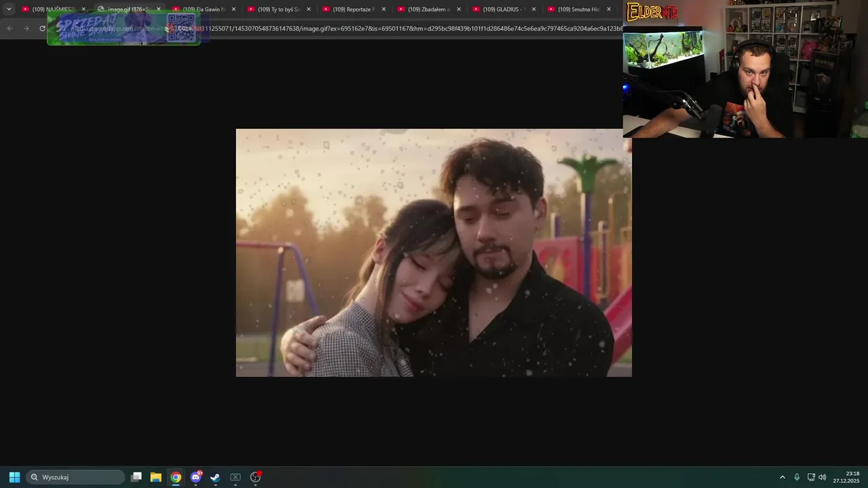The width and height of the screenshot is (868, 488).
Task: Close the Ela Gawin tab
Action: pyautogui.click(x=234, y=9)
